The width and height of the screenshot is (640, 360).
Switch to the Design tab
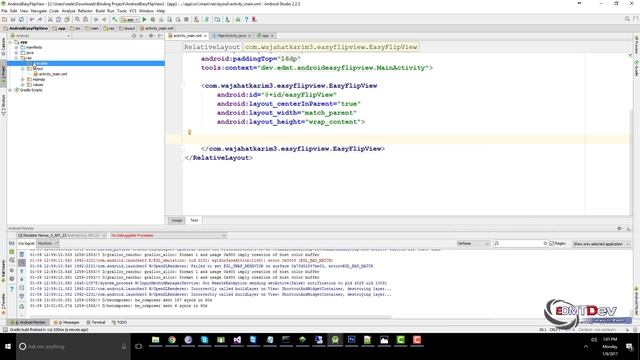point(177,220)
